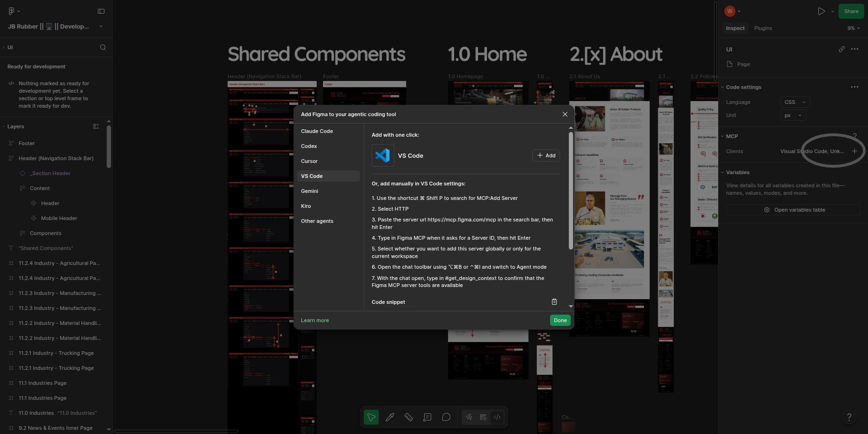Add an MCP client with plus icon
This screenshot has height=434, width=868.
pos(854,151)
